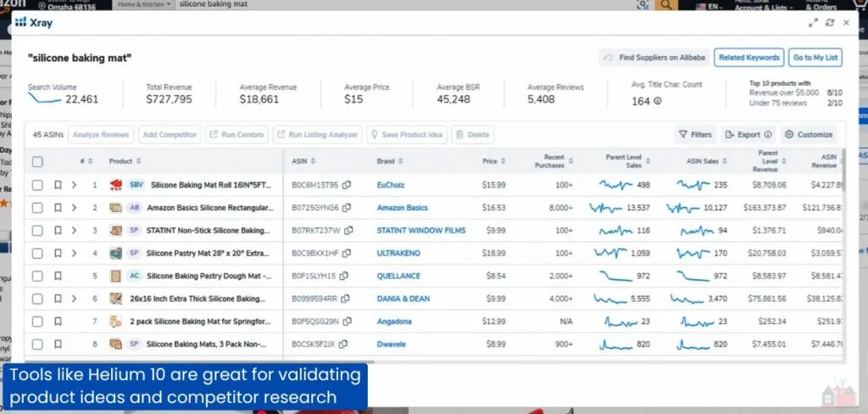Click the info icon beside Avg. Title Char. Count 164
This screenshot has width=868, height=414.
coord(658,102)
